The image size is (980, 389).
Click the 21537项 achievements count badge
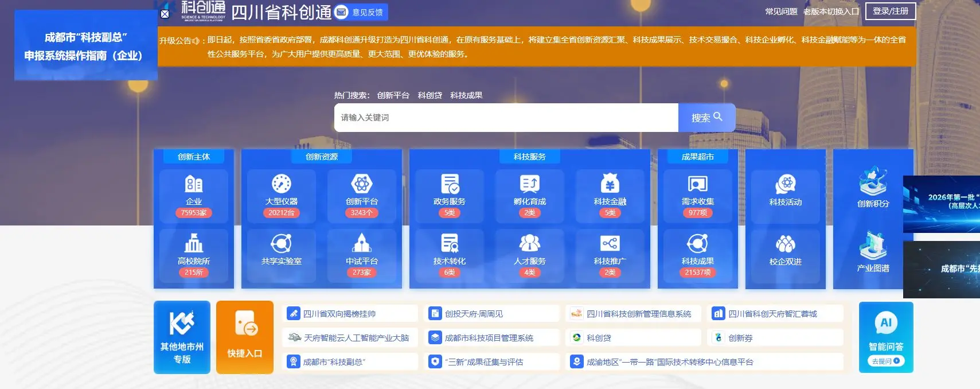point(698,273)
